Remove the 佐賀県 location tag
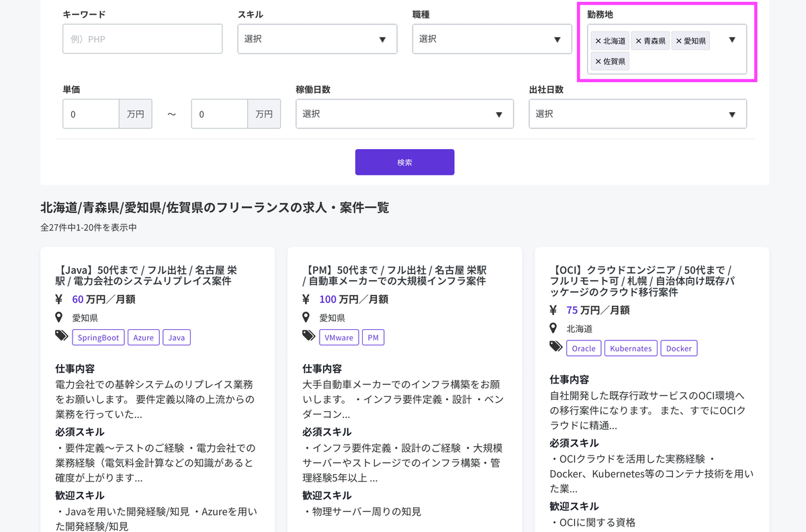Image resolution: width=806 pixels, height=532 pixels. (598, 61)
